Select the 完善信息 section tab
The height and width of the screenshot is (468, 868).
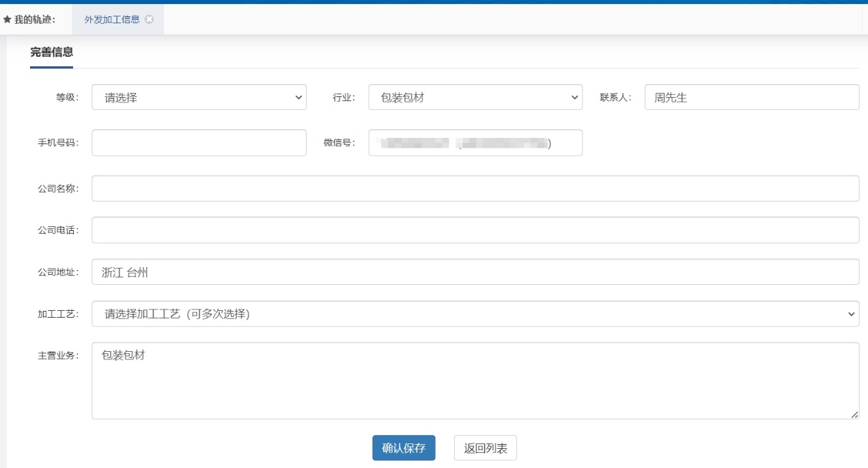click(x=51, y=52)
